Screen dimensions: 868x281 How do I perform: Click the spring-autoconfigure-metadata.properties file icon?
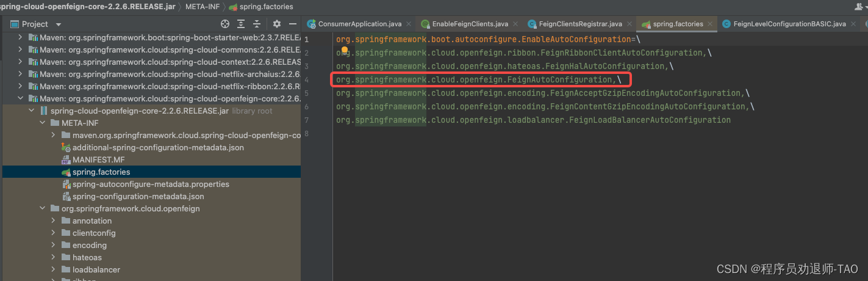[66, 184]
